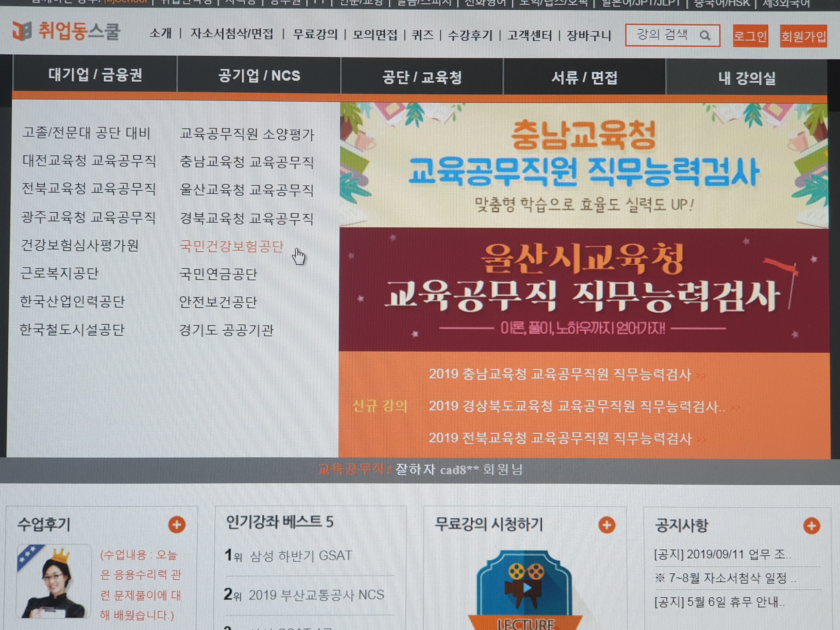Open notice 2019/09/11 업무 조..
The width and height of the screenshot is (840, 630).
723,555
